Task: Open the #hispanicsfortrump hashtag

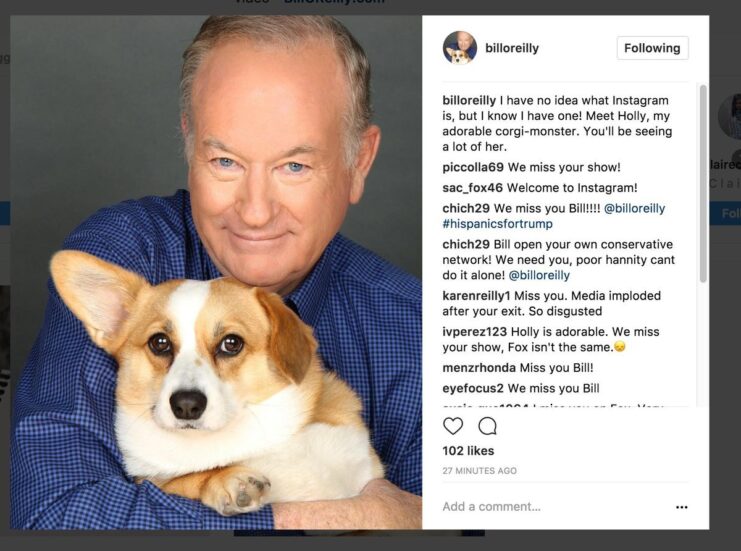Action: coord(497,224)
